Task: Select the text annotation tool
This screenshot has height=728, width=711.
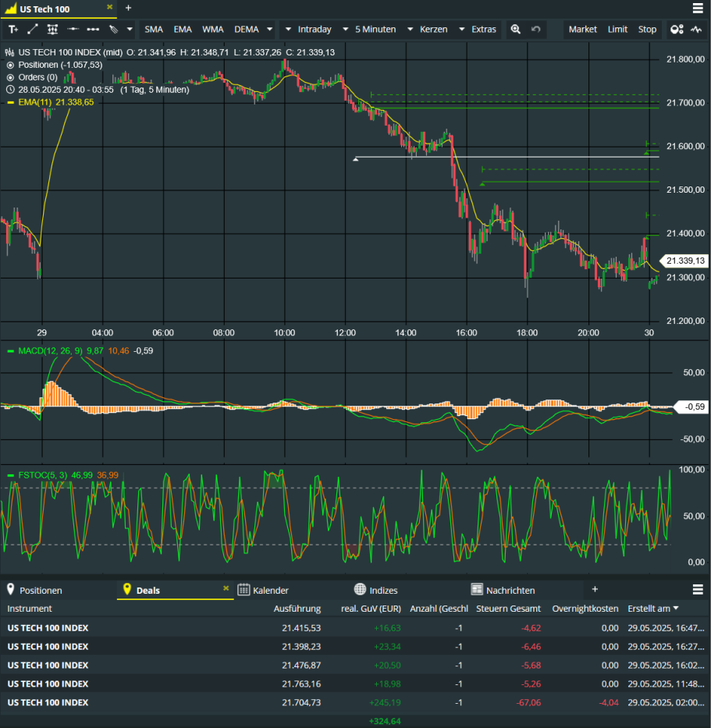Action: click(x=13, y=29)
